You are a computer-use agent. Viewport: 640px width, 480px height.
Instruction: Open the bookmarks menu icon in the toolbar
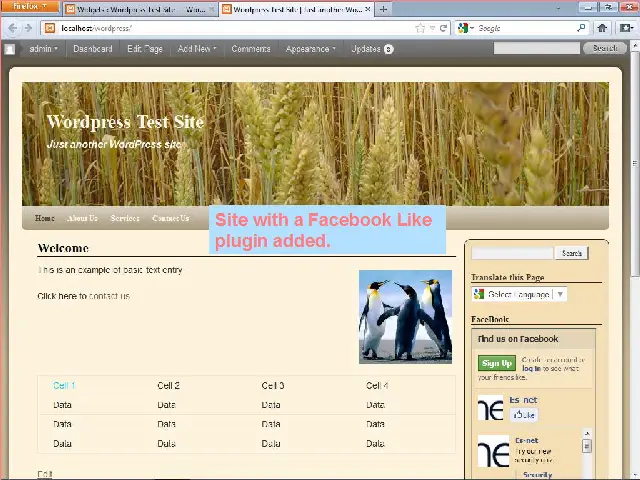627,28
